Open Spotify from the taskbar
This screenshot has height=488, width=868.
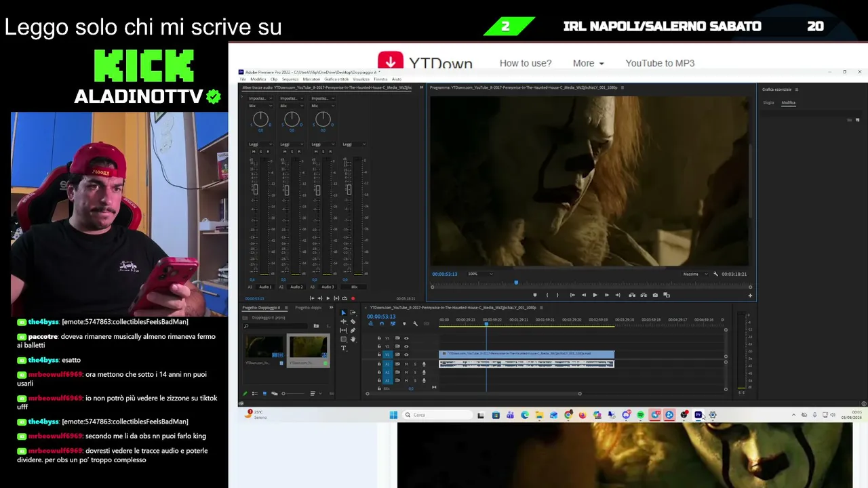(x=640, y=415)
